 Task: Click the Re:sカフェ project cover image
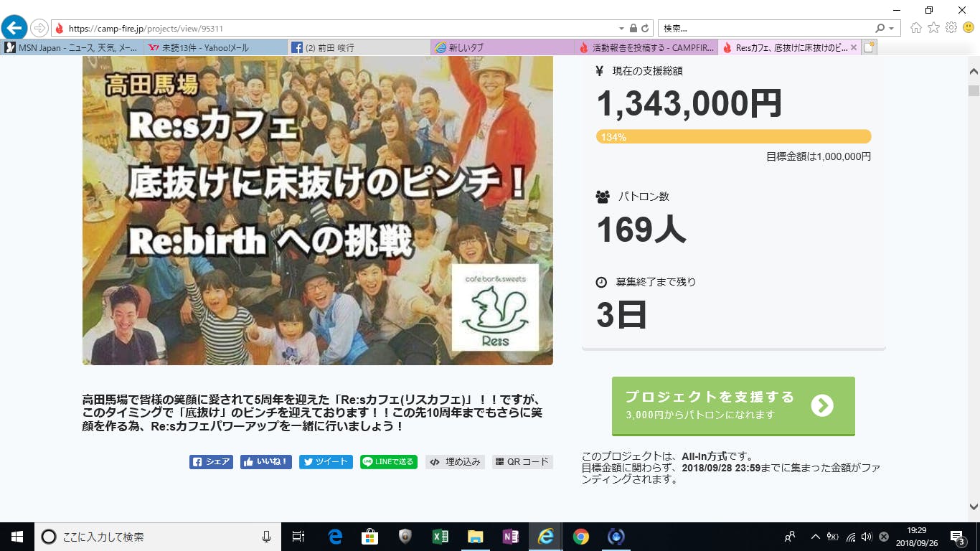[x=317, y=210]
